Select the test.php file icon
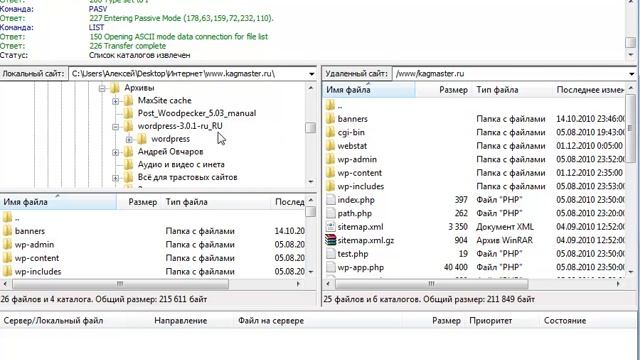Viewport: 640px width, 360px height. pyautogui.click(x=331, y=253)
